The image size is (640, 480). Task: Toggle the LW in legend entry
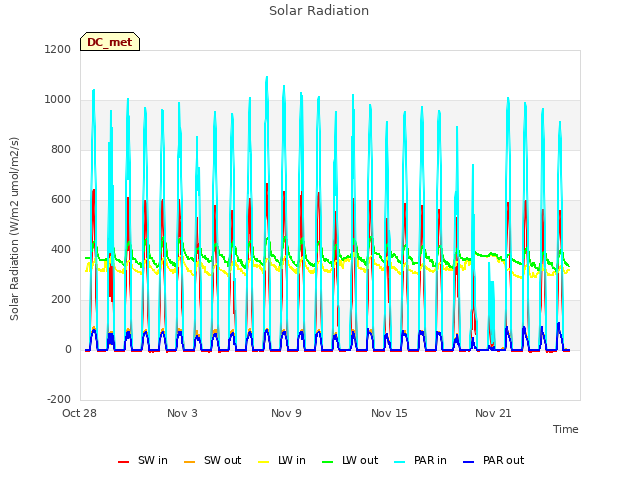[282, 460]
